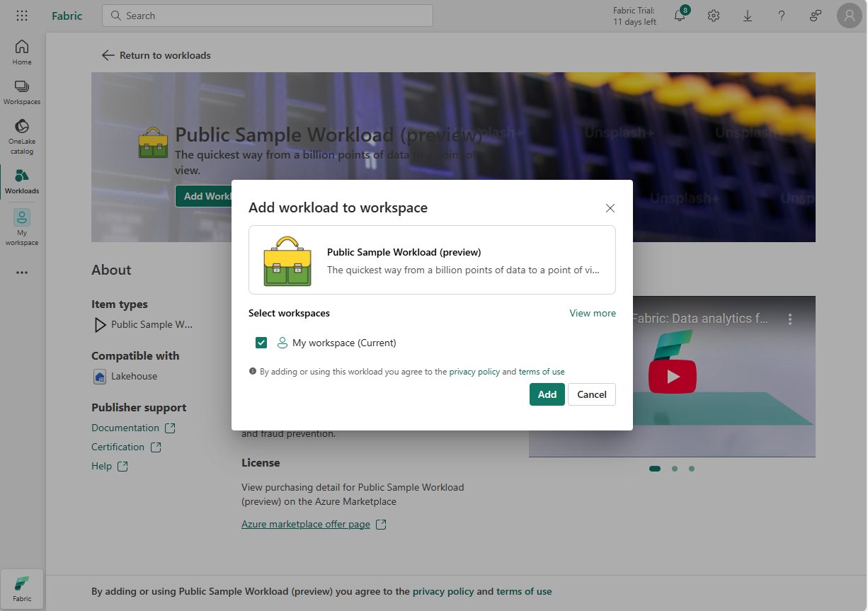Select the second carousel dot indicator
Screen dimensions: 868x611
point(674,468)
